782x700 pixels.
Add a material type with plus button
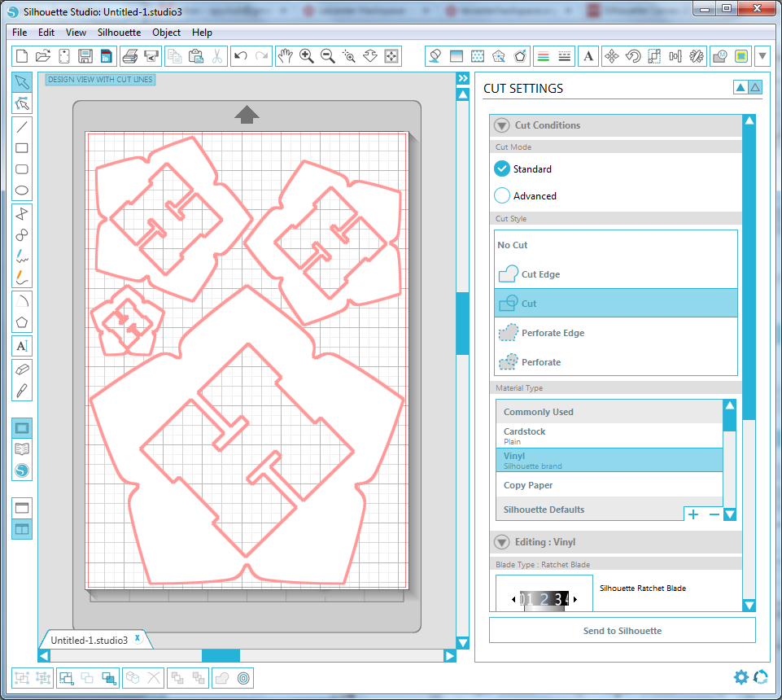[x=693, y=514]
